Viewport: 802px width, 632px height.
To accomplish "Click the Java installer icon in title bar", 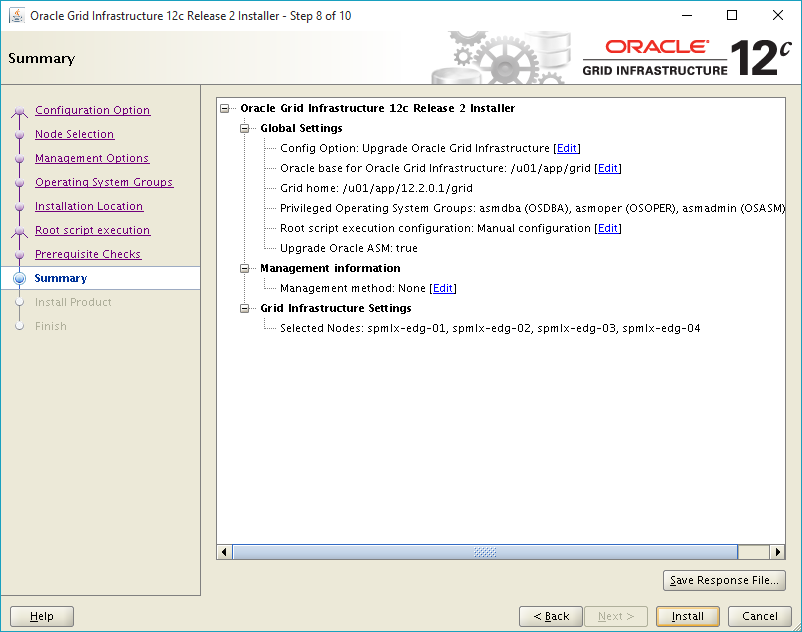I will point(17,16).
